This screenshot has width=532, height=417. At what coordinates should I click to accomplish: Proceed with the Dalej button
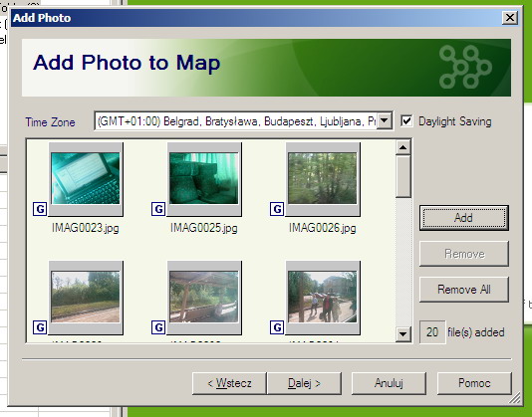pyautogui.click(x=304, y=383)
